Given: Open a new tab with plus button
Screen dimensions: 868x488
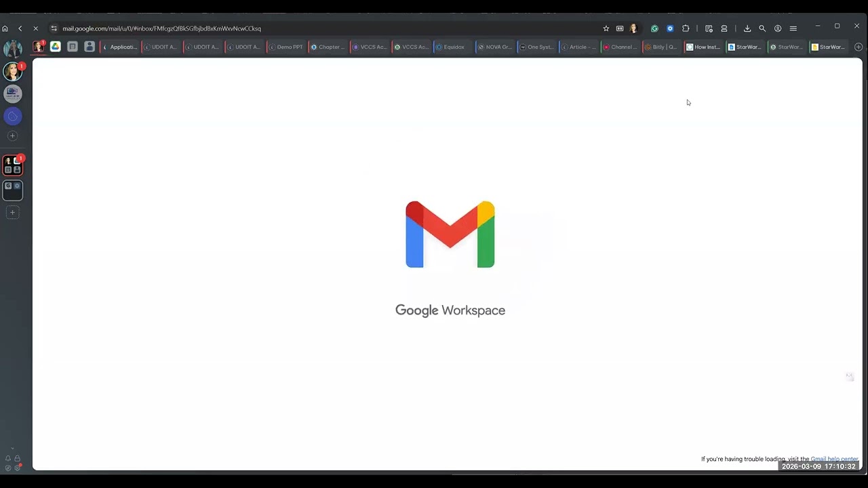Looking at the screenshot, I should pyautogui.click(x=859, y=47).
